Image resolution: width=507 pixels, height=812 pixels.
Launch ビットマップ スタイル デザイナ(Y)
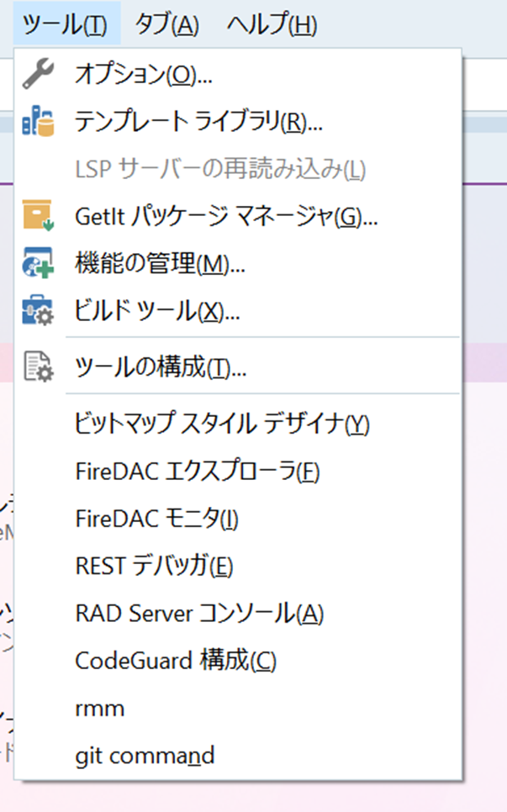(x=222, y=424)
